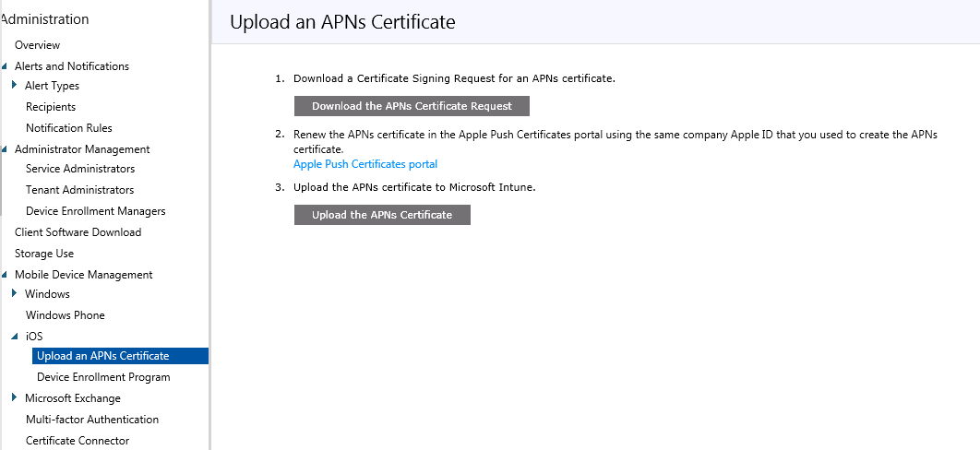Click Upload the APNs Certificate button
980x450 pixels.
point(382,215)
